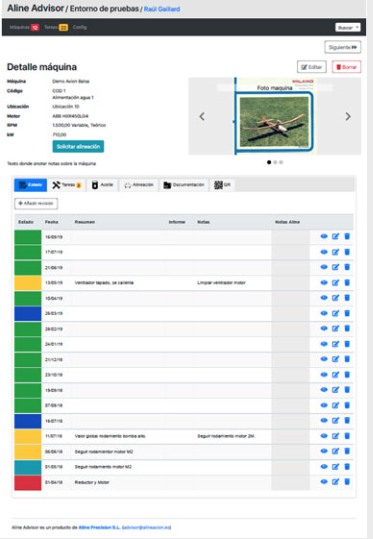373x539 pixels.
Task: Open the QR code tab
Action: point(222,185)
